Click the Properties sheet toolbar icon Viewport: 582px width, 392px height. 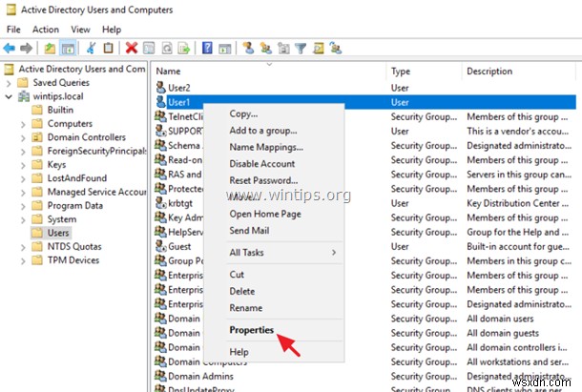click(149, 48)
